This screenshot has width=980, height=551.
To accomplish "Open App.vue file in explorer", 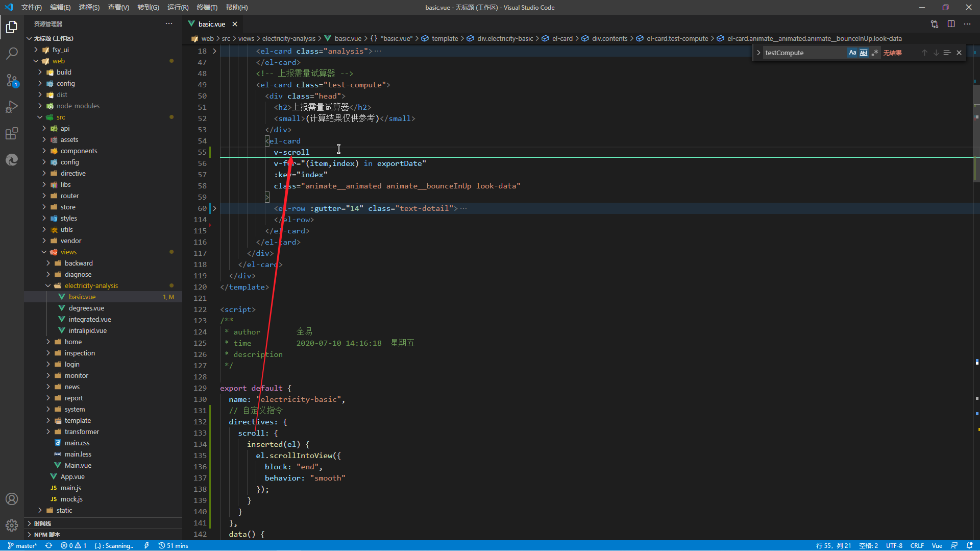I will (72, 476).
